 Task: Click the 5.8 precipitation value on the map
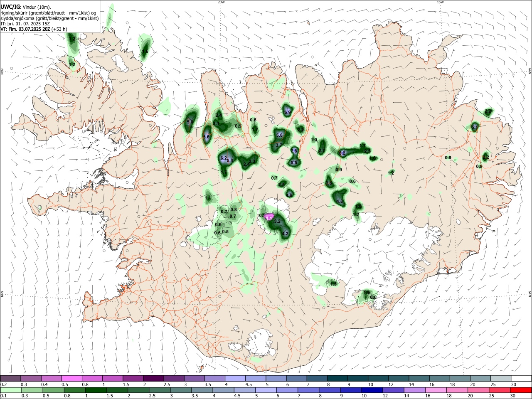click(x=279, y=135)
